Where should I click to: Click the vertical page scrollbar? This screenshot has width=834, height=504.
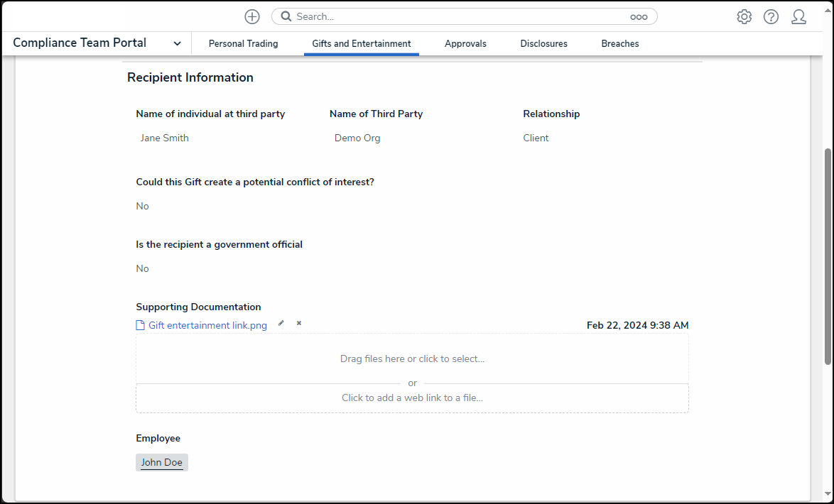tap(826, 213)
